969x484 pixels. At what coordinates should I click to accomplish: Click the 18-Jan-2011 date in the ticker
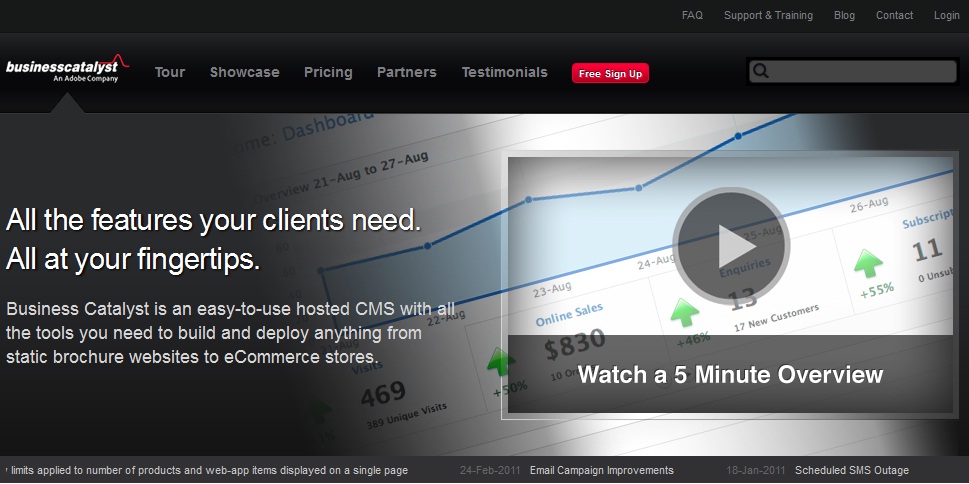[x=757, y=470]
